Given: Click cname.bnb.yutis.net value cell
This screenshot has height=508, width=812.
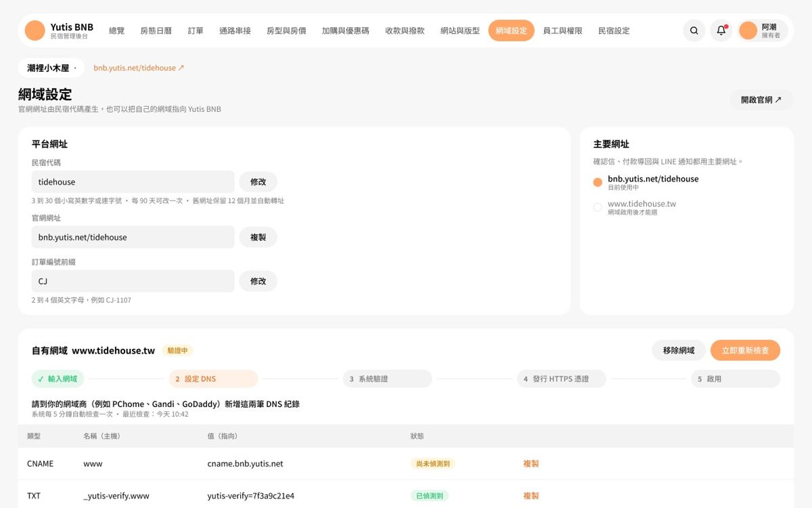Looking at the screenshot, I should coord(245,464).
